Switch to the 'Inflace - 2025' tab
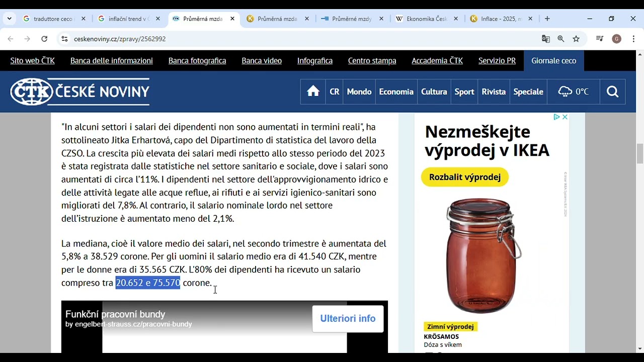Viewport: 644px width, 362px height. [x=502, y=19]
